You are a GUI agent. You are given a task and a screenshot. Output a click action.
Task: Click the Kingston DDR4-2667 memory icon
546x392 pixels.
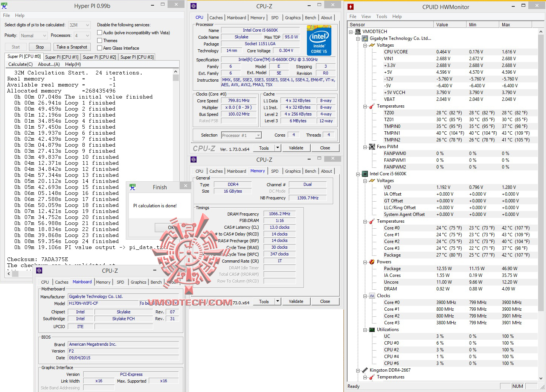click(365, 370)
